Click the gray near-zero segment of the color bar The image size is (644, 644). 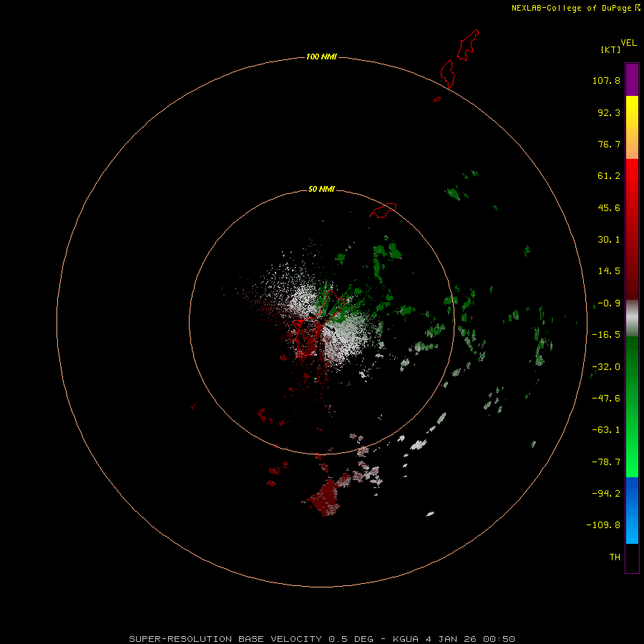632,318
